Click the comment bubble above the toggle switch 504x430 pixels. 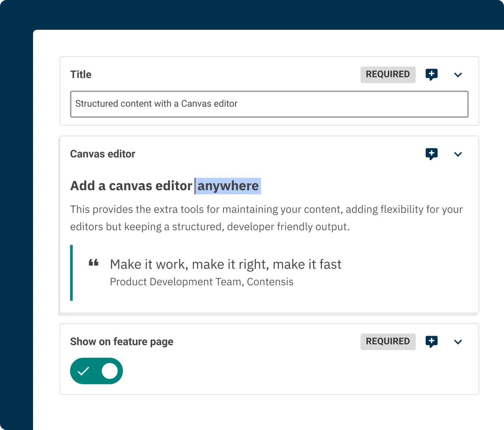tap(431, 342)
